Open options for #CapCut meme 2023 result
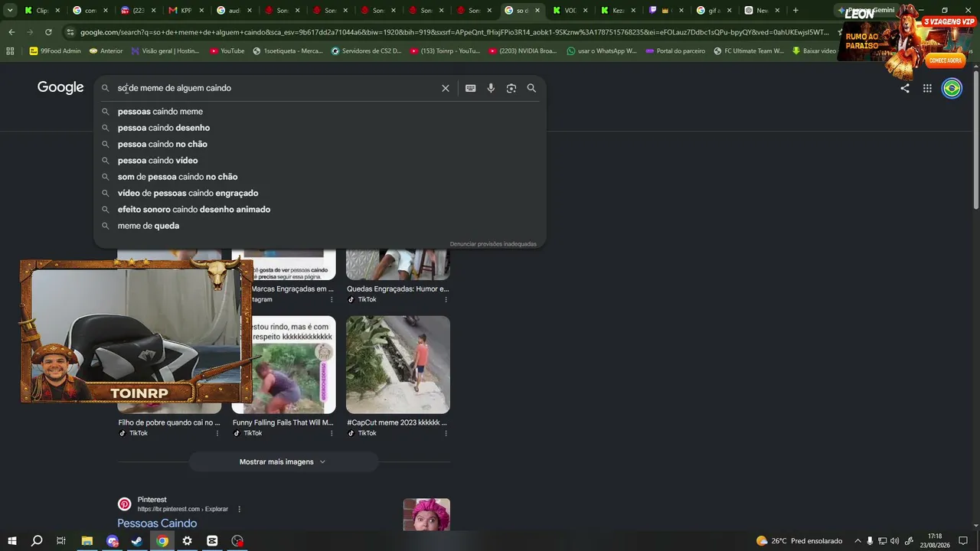980x551 pixels. [446, 433]
